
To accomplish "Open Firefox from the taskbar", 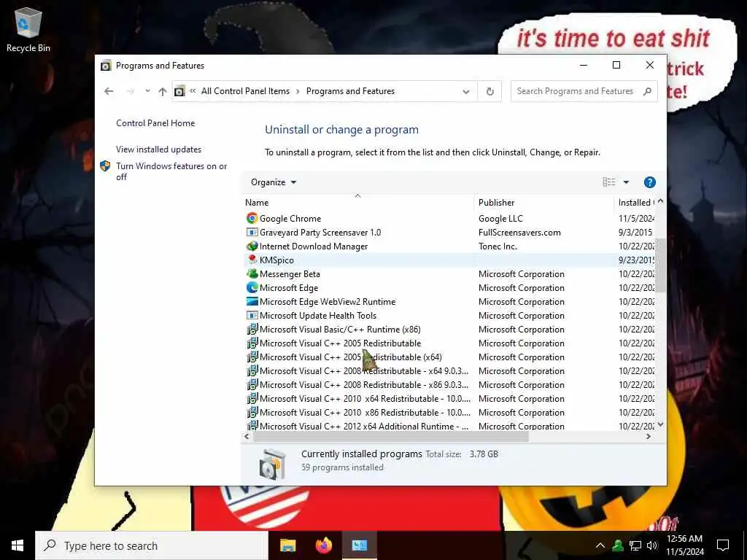I will (323, 545).
